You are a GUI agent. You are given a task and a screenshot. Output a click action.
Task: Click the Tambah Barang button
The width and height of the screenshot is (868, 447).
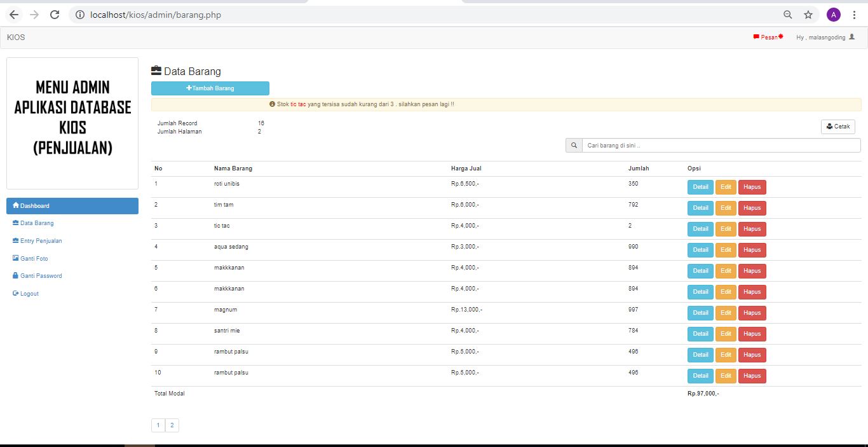click(210, 88)
